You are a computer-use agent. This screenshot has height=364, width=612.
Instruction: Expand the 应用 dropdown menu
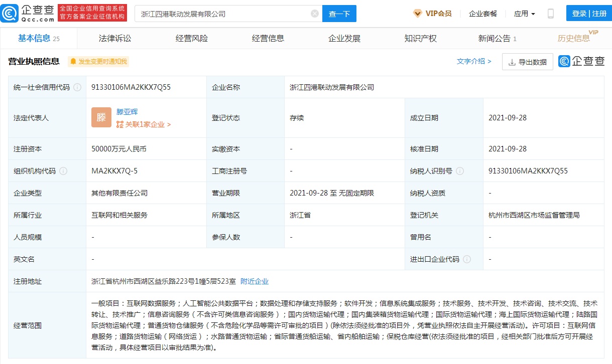click(525, 14)
